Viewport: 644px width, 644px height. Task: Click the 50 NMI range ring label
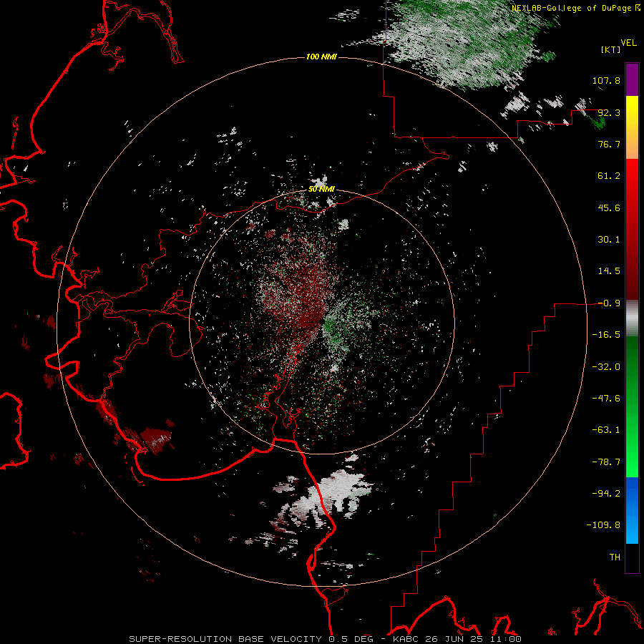click(321, 190)
